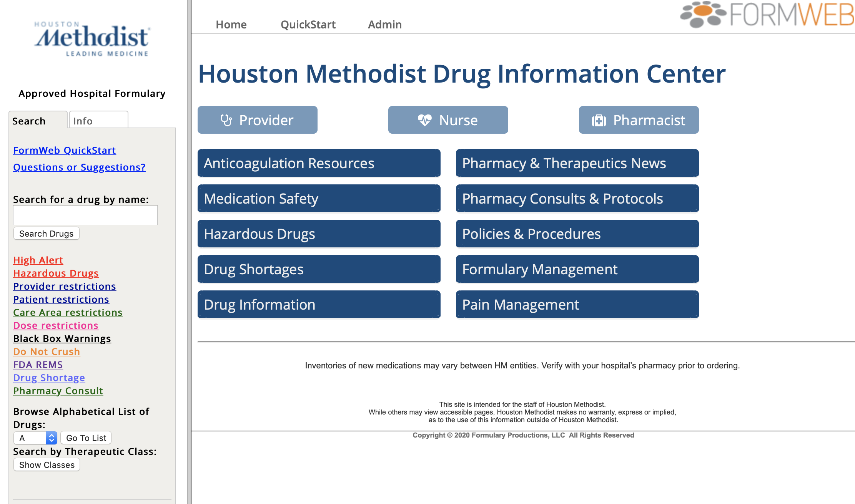Open the High Alert link

coord(38,260)
